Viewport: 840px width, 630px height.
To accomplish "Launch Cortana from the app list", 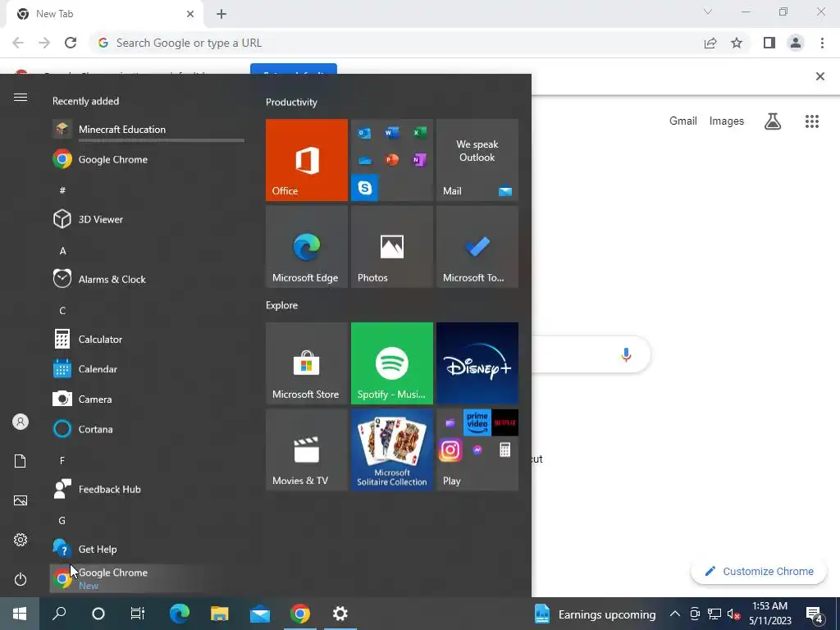I will click(x=148, y=429).
